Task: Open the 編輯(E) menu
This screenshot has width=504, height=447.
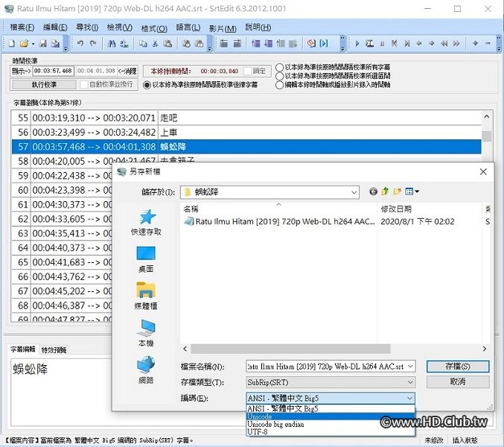Action: [x=55, y=28]
